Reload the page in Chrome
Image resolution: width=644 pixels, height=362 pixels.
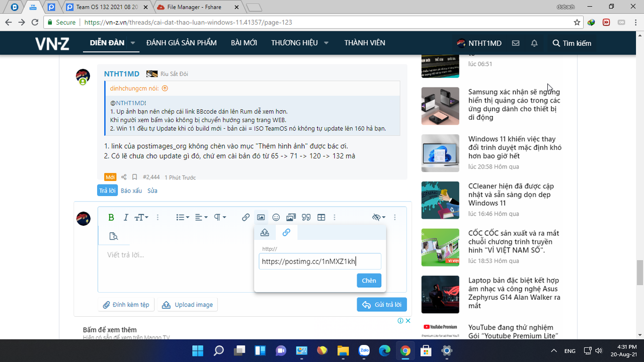coord(35,22)
